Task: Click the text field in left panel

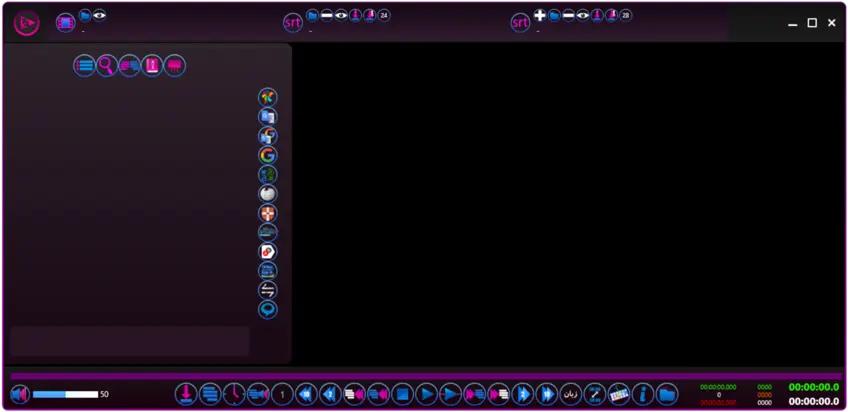Action: tap(129, 341)
